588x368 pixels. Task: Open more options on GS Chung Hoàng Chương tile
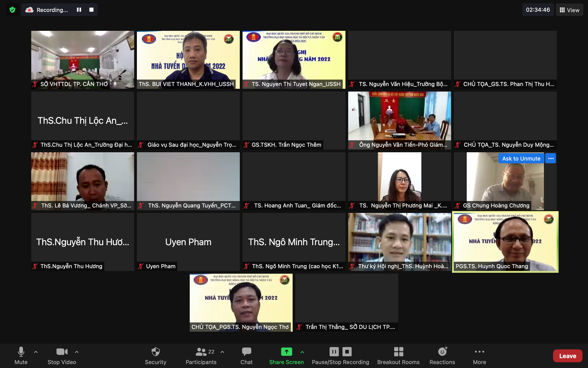tap(551, 158)
